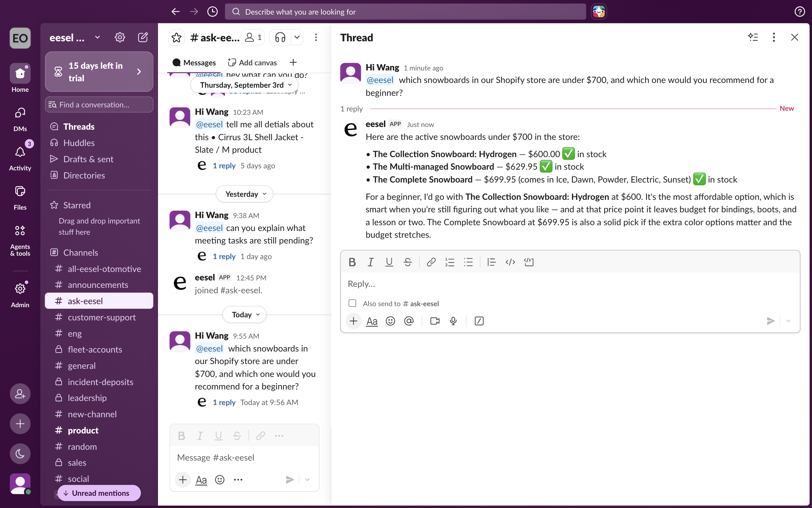Screen dimensions: 812x508
Task: Jump to Unread mentions
Action: tap(99, 493)
